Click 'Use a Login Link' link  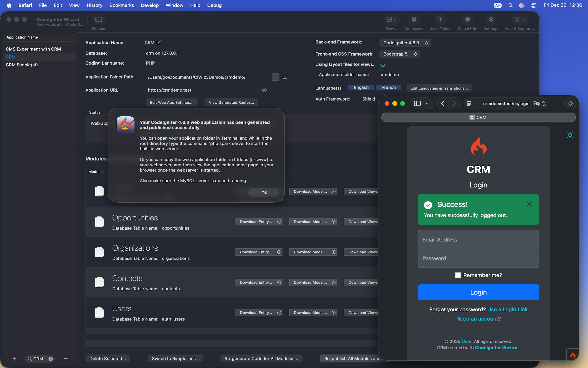coord(507,310)
